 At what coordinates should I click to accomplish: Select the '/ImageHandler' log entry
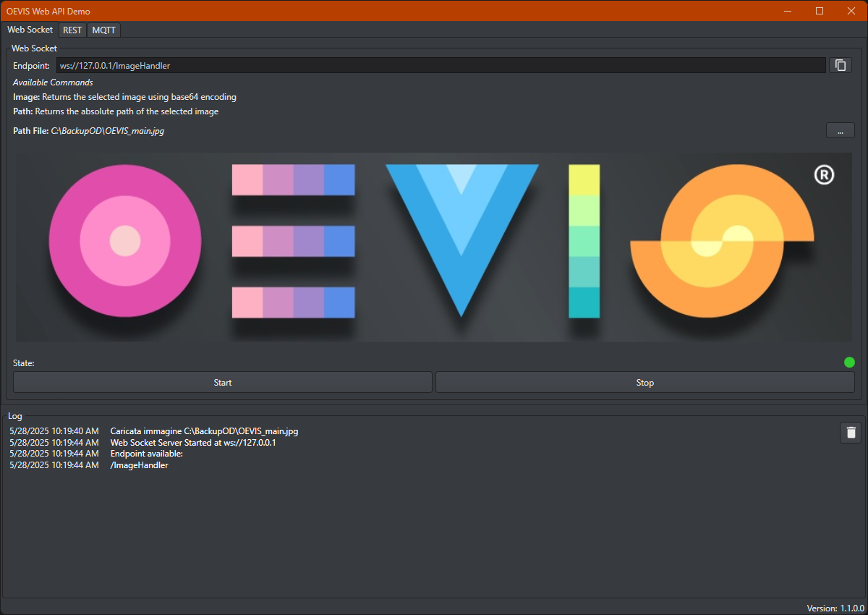(x=89, y=465)
